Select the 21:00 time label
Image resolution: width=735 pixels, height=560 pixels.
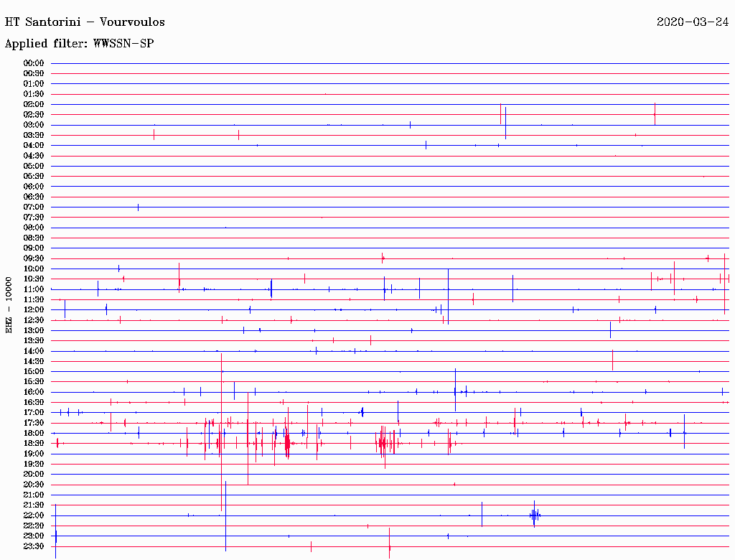tap(34, 495)
